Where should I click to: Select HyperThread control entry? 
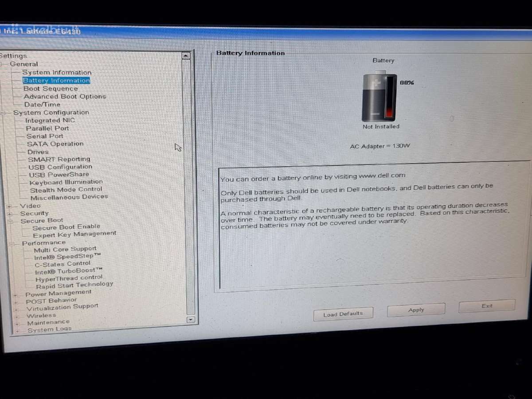coord(69,278)
